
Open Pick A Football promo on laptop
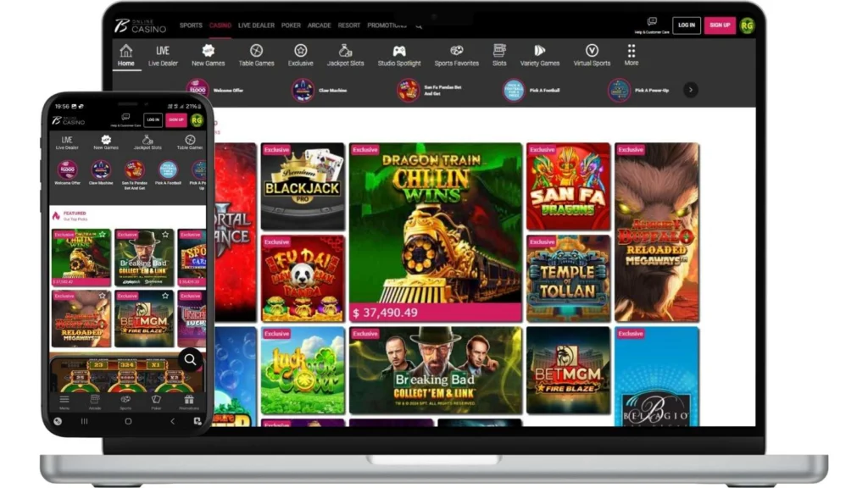tap(531, 90)
